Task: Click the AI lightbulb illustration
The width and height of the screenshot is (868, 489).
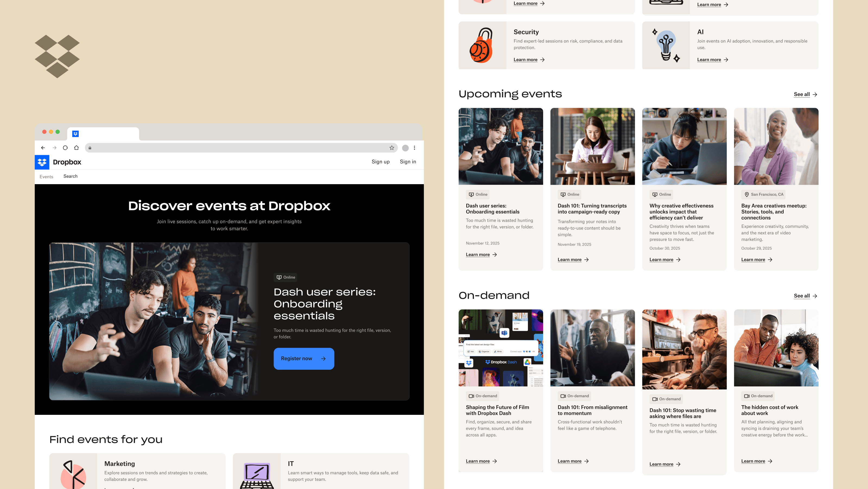Action: click(x=666, y=46)
